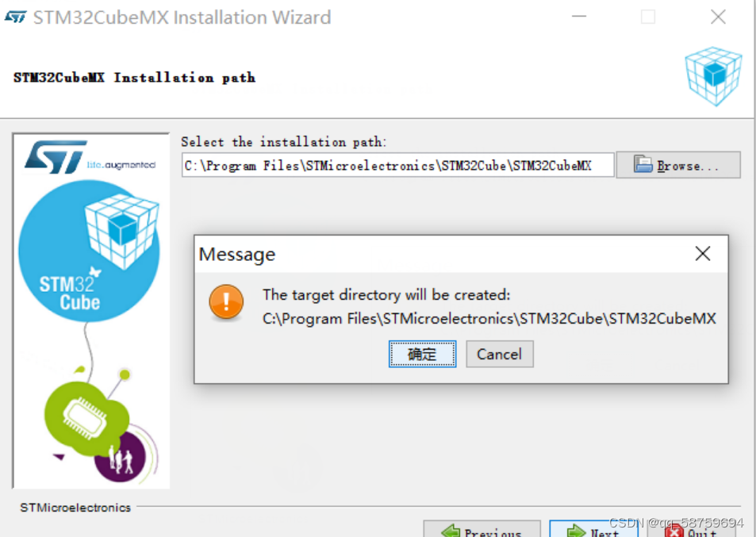Viewport: 756px width, 537px height.
Task: Close the STM32CubeMX Installation Wizard window
Action: click(718, 17)
